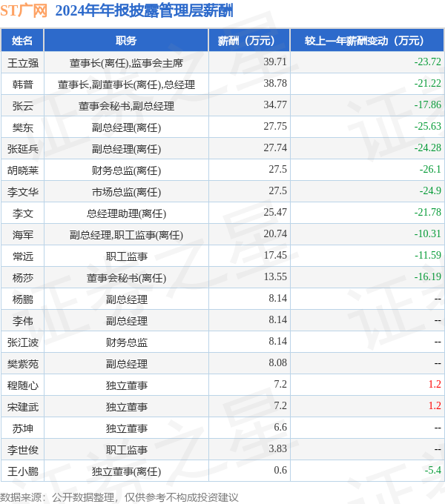Screen dimensions: 445x504
Task: Click the name 常远
Action: pos(23,256)
